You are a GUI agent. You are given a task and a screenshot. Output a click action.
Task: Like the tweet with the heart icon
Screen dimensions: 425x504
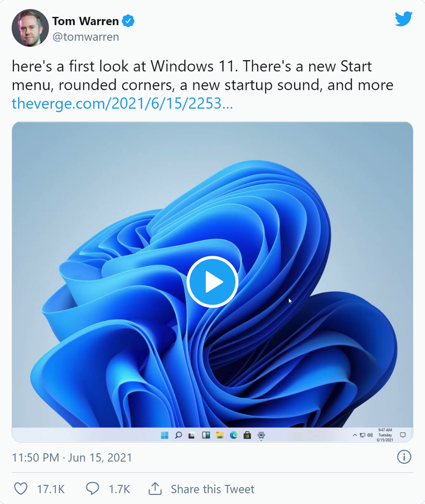tap(21, 489)
